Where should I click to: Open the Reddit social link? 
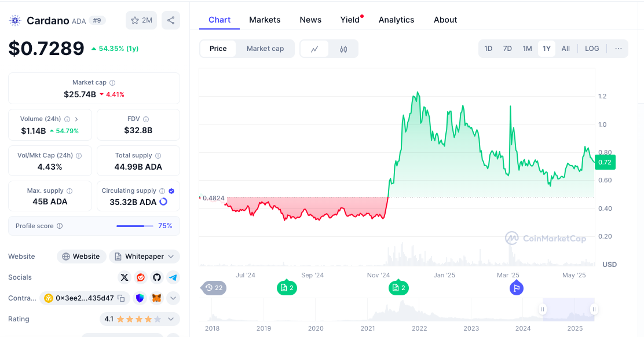pyautogui.click(x=141, y=277)
